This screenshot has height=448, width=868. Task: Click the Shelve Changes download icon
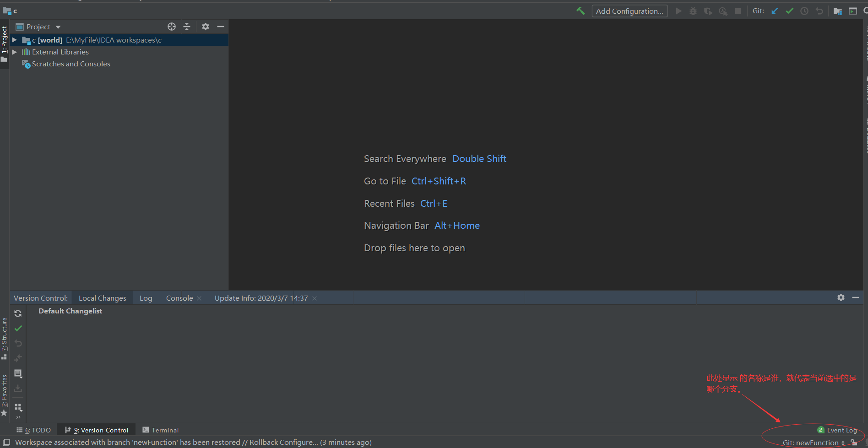click(18, 389)
